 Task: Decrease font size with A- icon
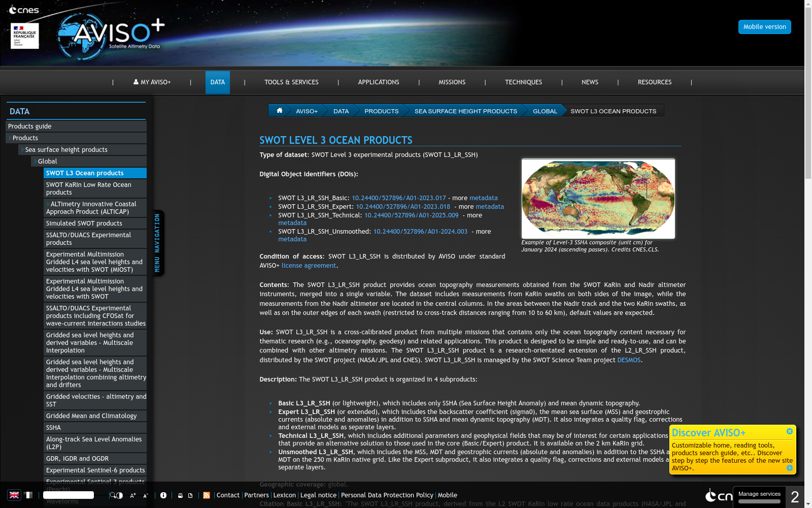pyautogui.click(x=146, y=495)
